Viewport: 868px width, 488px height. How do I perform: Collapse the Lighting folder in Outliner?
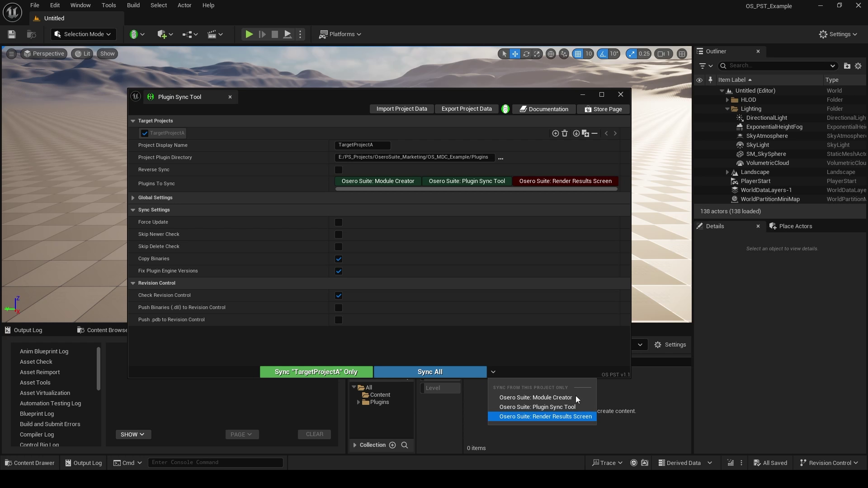pyautogui.click(x=727, y=109)
